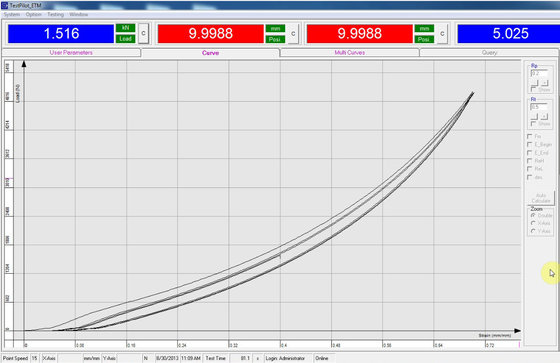Viewport: 560px width, 363px height.
Task: Click the kN unit indicator for Load
Action: (x=125, y=28)
